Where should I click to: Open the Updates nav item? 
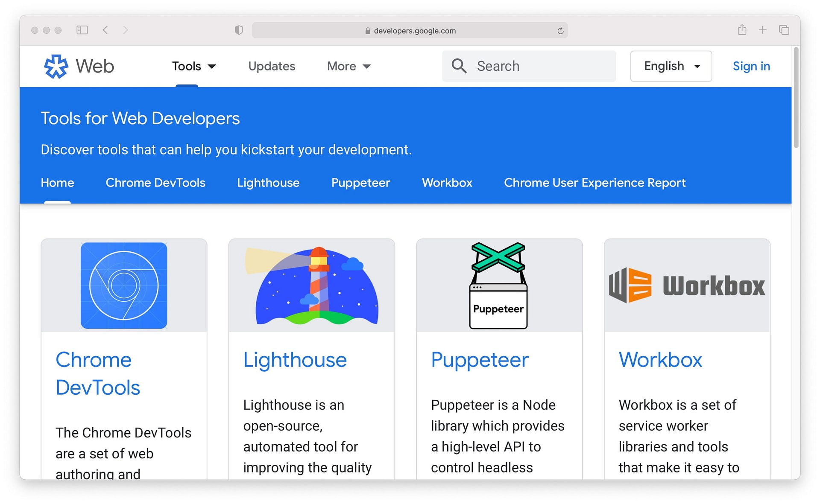point(272,66)
